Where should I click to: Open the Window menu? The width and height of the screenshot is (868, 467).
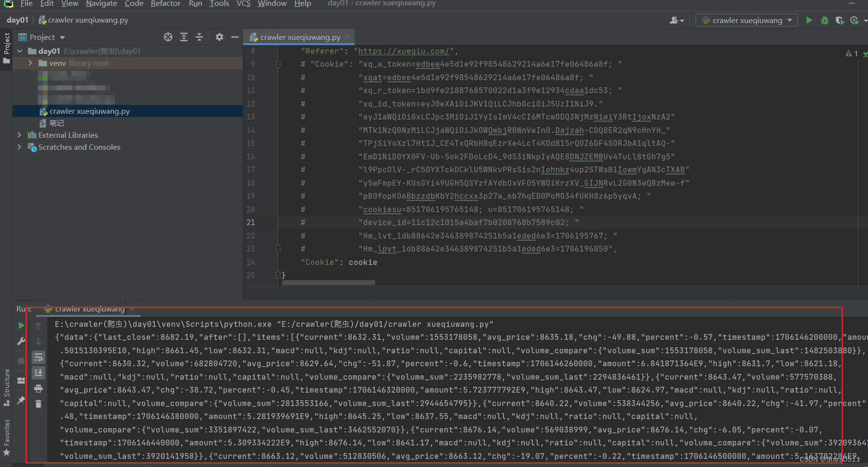(x=272, y=3)
